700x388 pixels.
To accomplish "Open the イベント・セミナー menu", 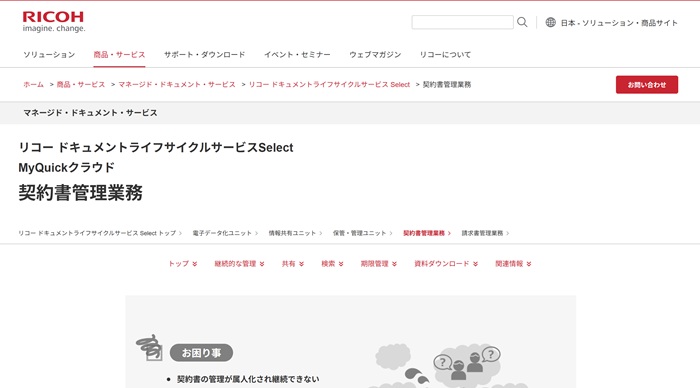I will point(297,54).
